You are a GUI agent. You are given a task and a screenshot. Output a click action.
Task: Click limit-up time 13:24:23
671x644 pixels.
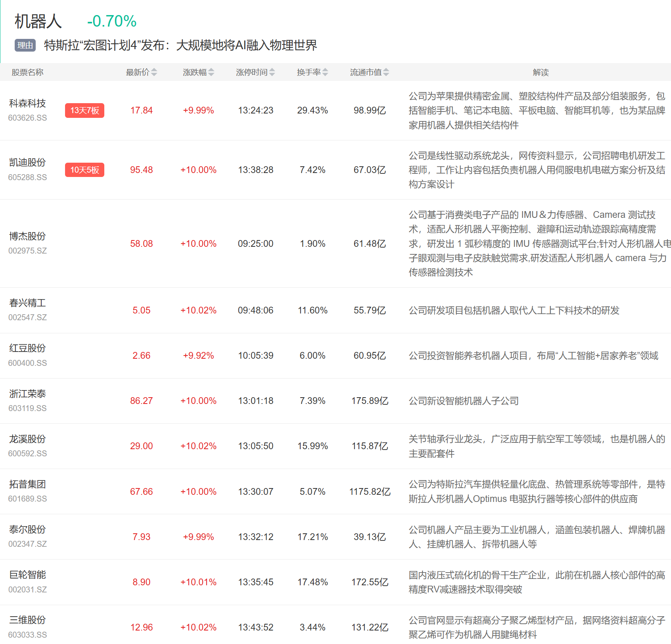coord(256,110)
